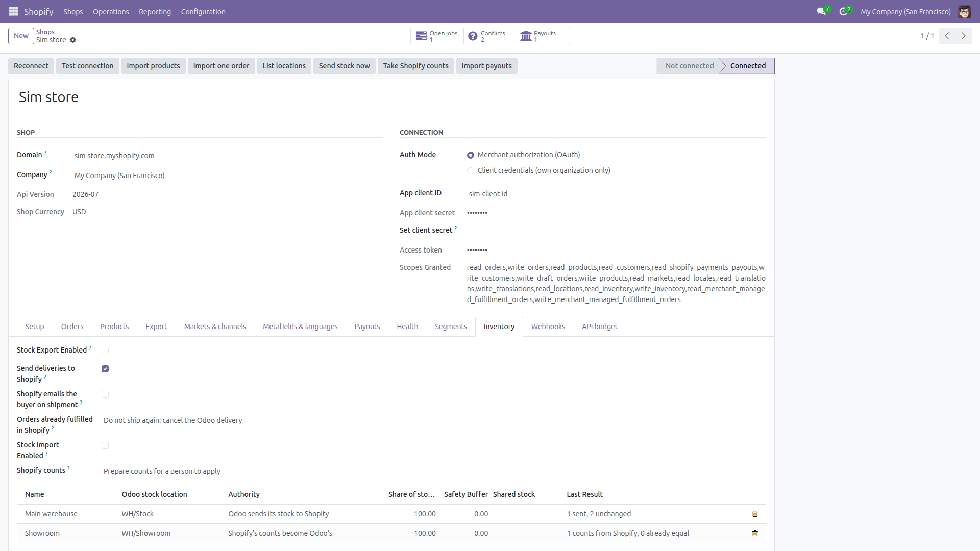Edit the Domain input field
980x551 pixels.
[228, 156]
